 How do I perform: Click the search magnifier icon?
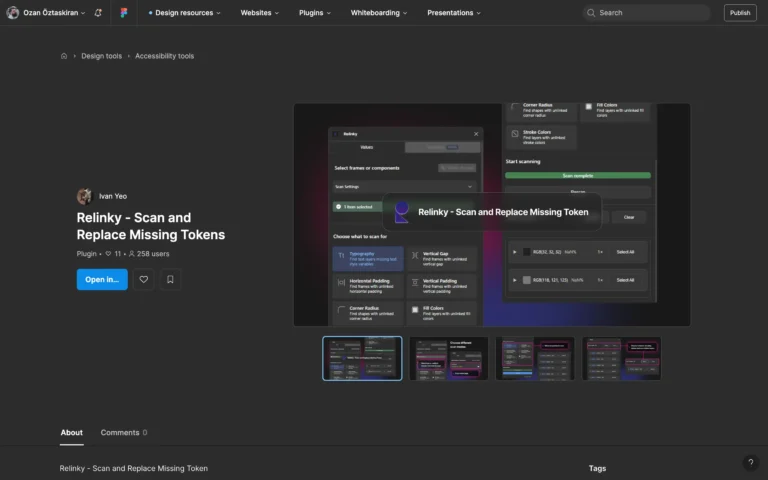tap(591, 13)
